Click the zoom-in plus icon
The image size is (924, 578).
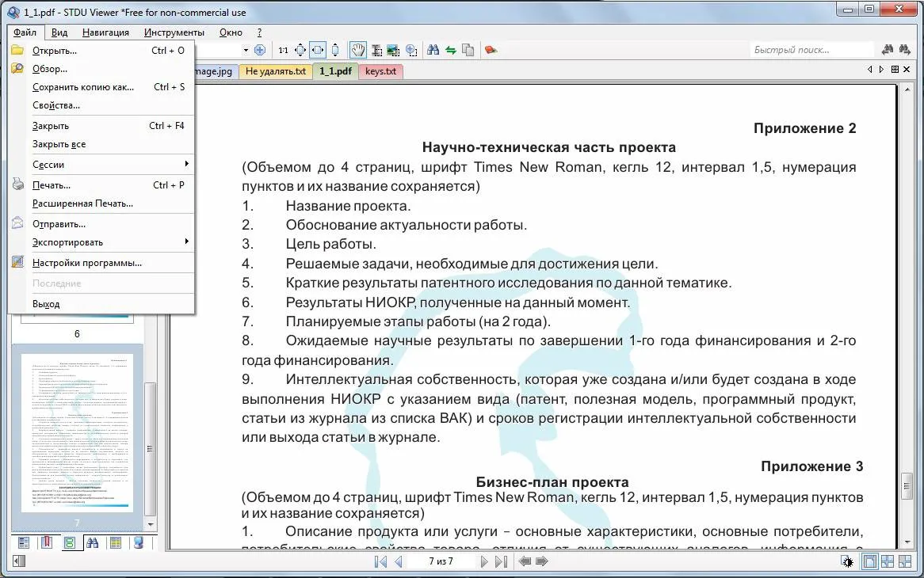260,50
